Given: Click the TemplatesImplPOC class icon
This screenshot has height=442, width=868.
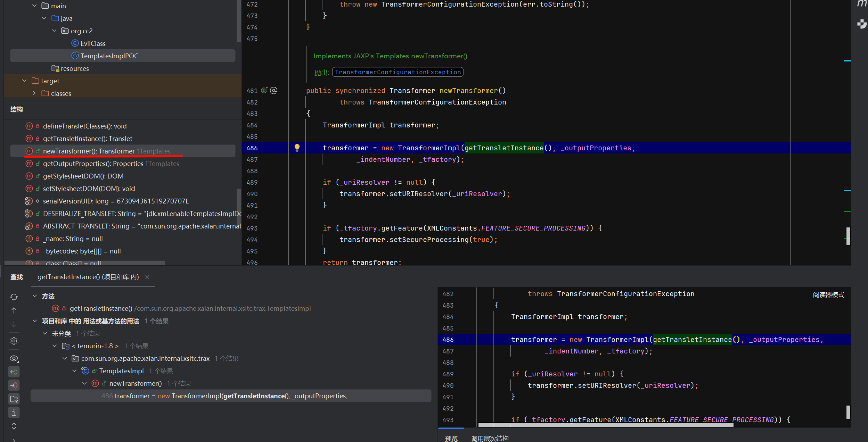Looking at the screenshot, I should point(75,56).
